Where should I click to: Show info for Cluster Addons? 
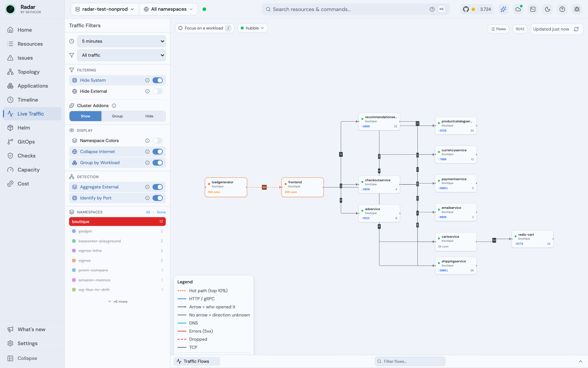coord(114,106)
